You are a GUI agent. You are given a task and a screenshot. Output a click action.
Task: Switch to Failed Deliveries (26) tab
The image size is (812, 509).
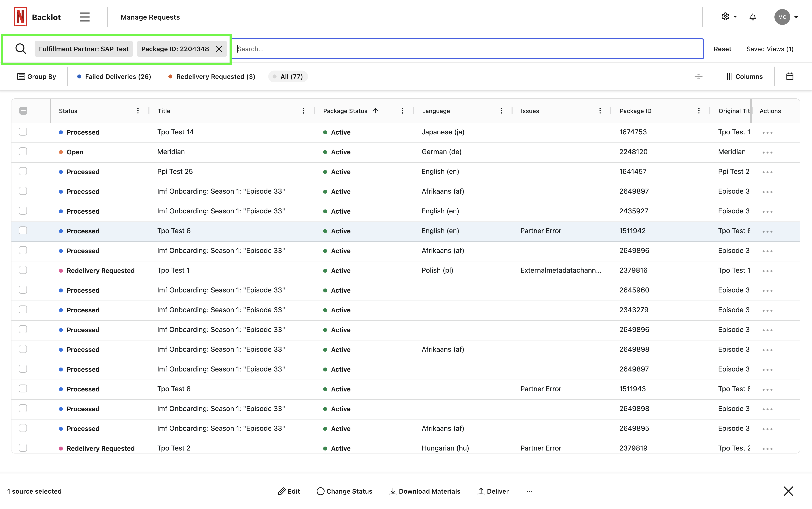[x=114, y=76]
